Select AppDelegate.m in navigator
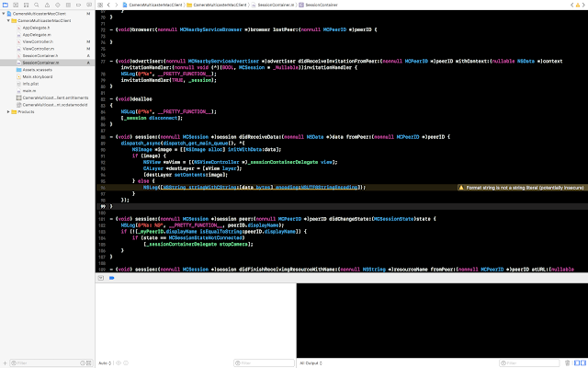 (37, 35)
